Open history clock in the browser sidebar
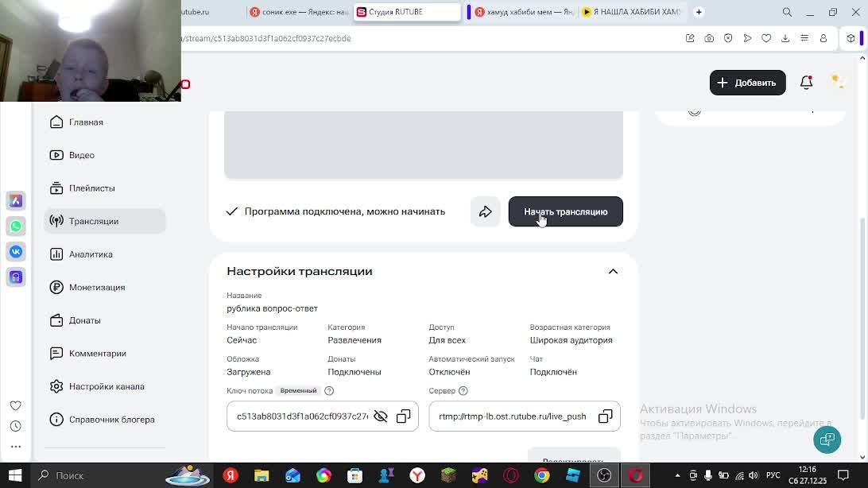The width and height of the screenshot is (868, 488). [x=16, y=426]
